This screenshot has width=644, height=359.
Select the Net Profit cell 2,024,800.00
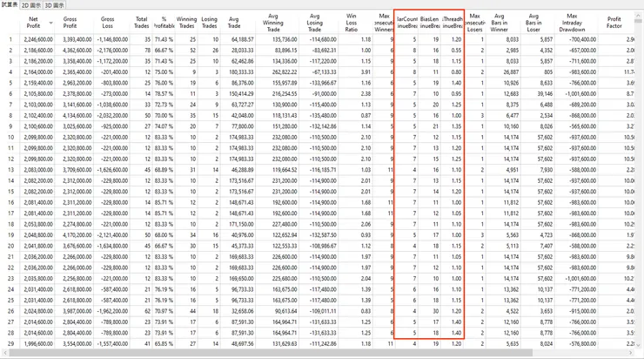[37, 311]
